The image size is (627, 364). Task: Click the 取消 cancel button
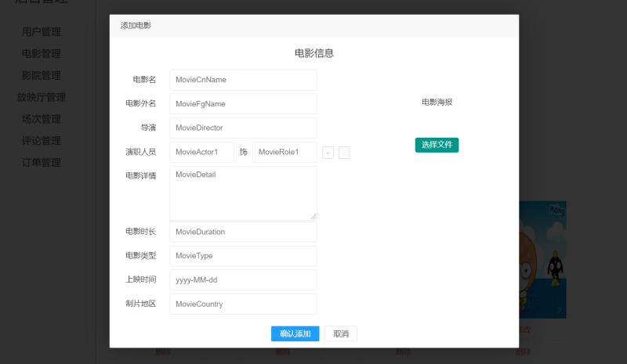point(341,333)
